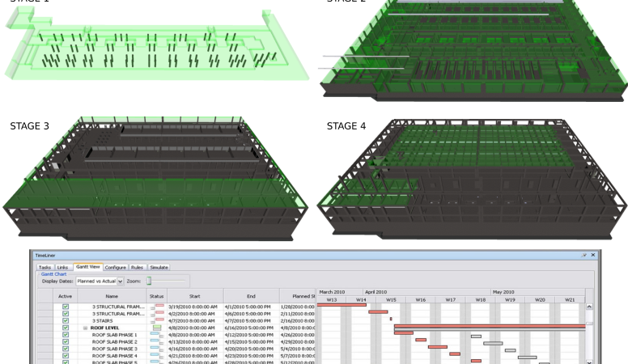
Task: Click the Gantt chart Zoom slider handle
Action: [x=149, y=281]
